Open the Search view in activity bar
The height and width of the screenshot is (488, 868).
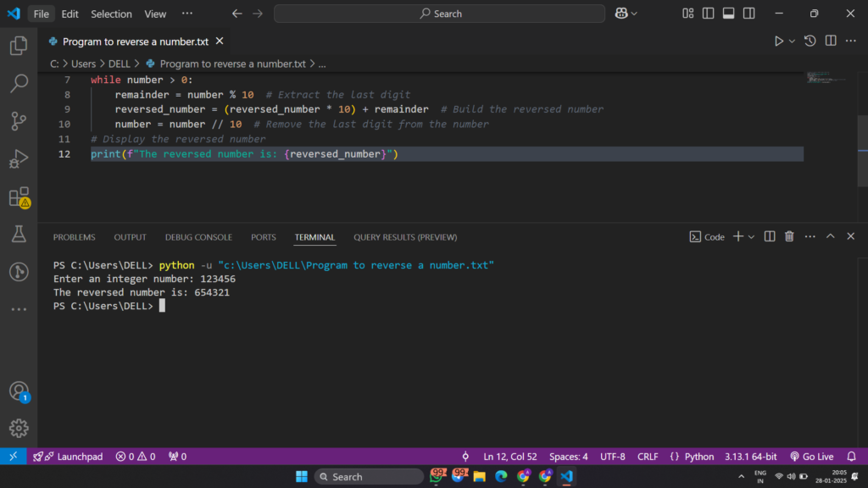[x=19, y=84]
